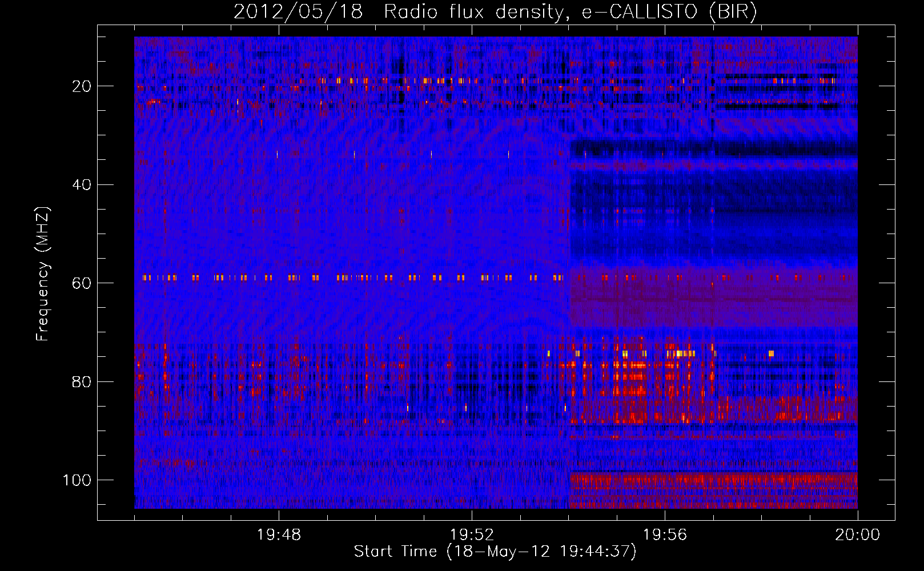
Task: Click the '20:00' time tick label
Action: [858, 535]
